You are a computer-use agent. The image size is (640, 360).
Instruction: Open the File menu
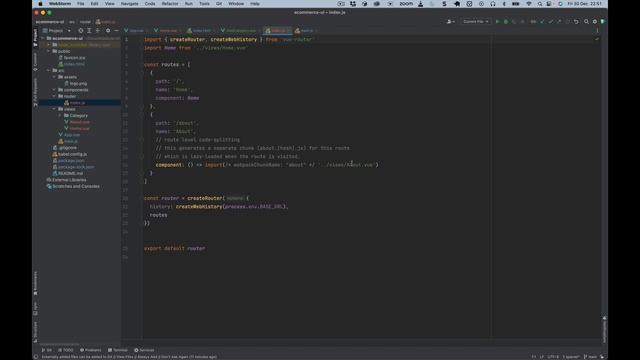pyautogui.click(x=81, y=4)
